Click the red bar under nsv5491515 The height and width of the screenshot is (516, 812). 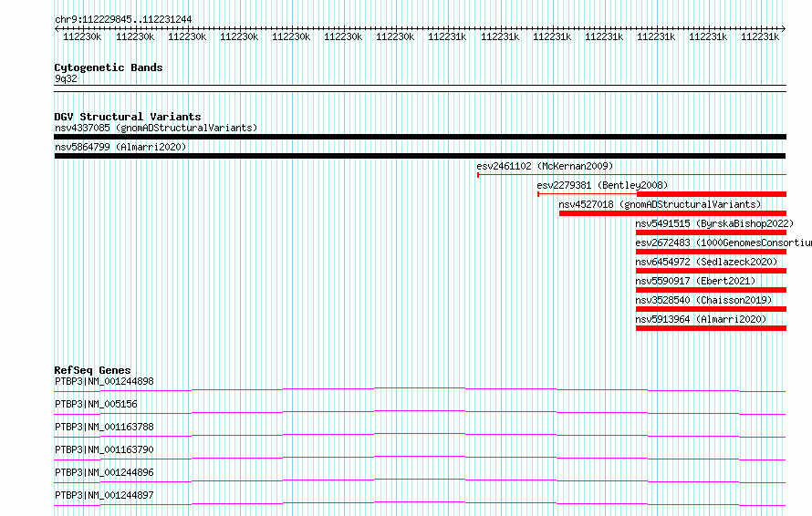click(x=711, y=232)
